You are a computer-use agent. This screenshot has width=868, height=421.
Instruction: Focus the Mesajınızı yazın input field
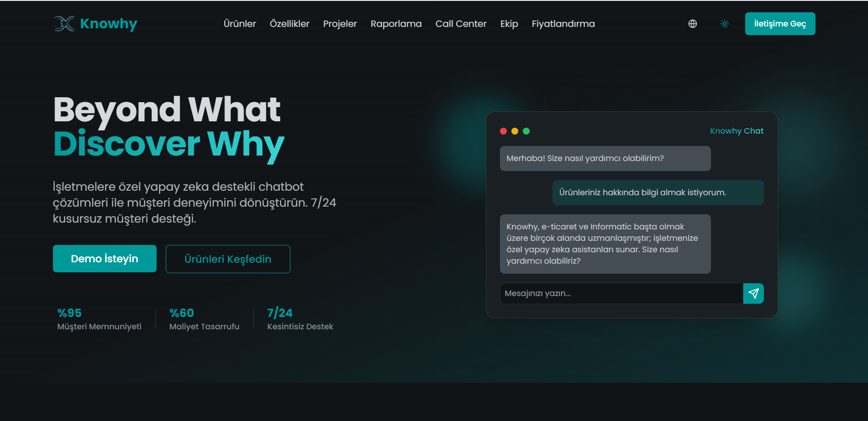621,293
